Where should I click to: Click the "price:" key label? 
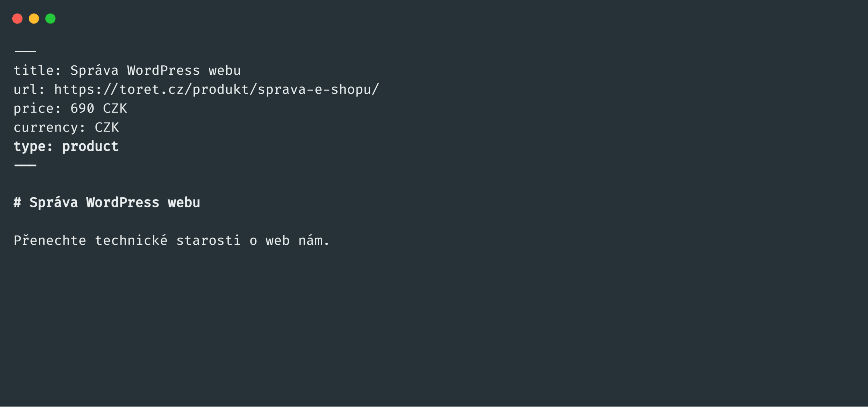pos(37,108)
